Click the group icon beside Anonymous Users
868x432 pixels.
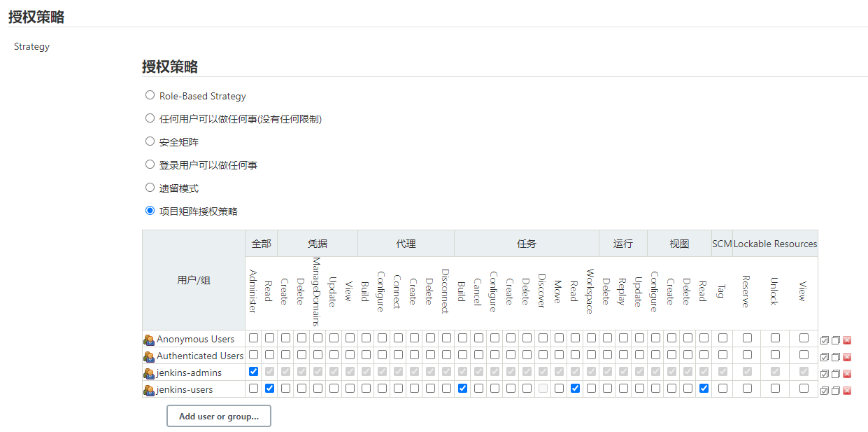click(x=148, y=339)
